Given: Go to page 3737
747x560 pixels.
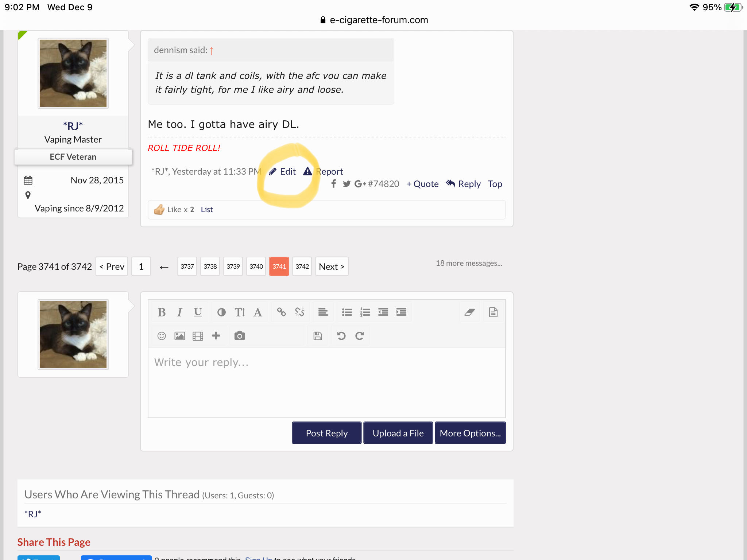Looking at the screenshot, I should pyautogui.click(x=187, y=267).
